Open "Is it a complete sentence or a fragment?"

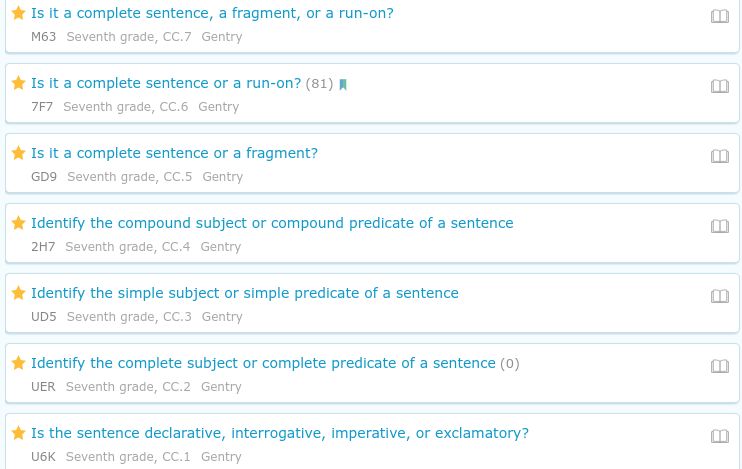coord(174,153)
